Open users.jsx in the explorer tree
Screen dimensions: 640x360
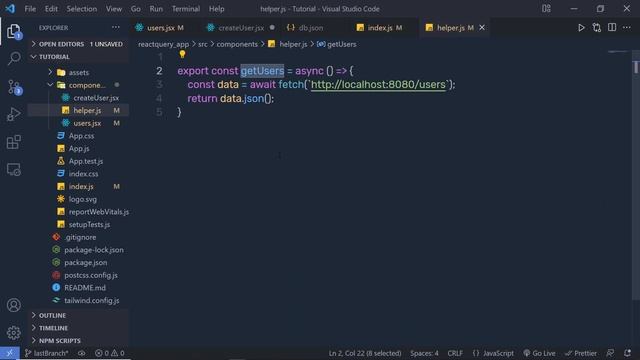(78, 123)
